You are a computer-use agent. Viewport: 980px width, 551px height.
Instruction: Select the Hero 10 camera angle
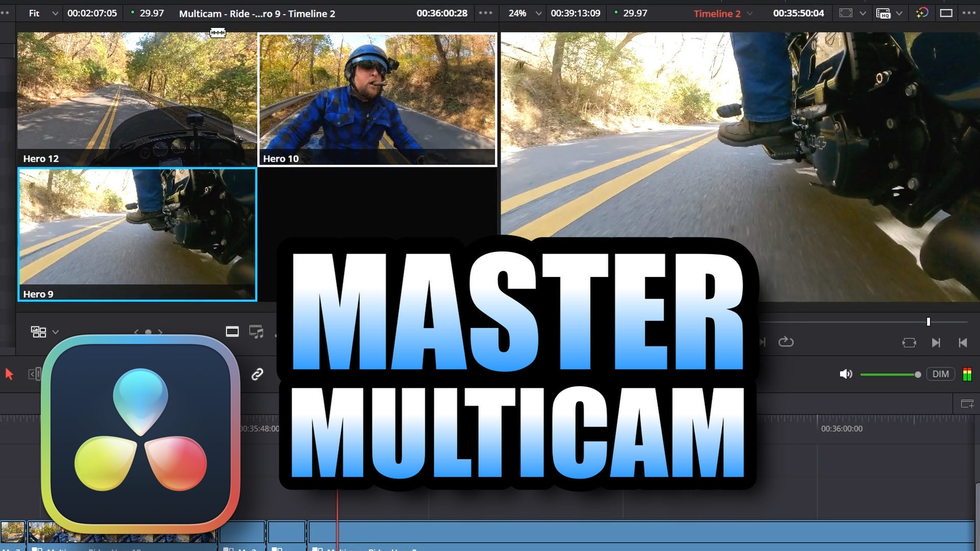[377, 100]
